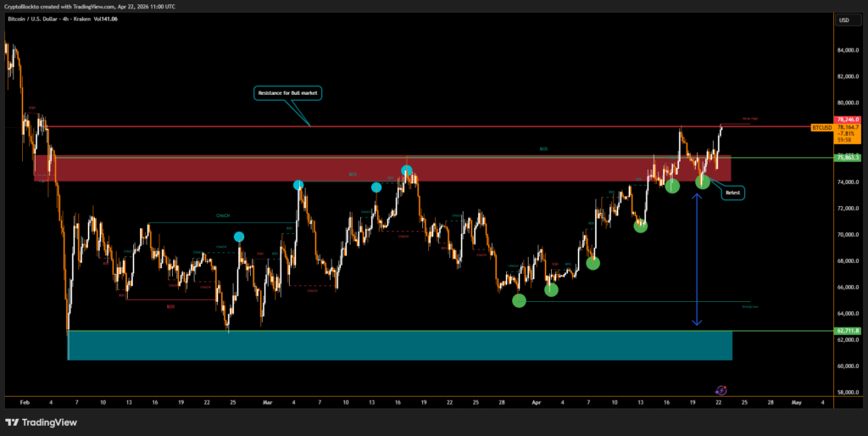Screen dimensions: 868x436
Task: Click the red 78,246.0 price label
Action: [848, 120]
